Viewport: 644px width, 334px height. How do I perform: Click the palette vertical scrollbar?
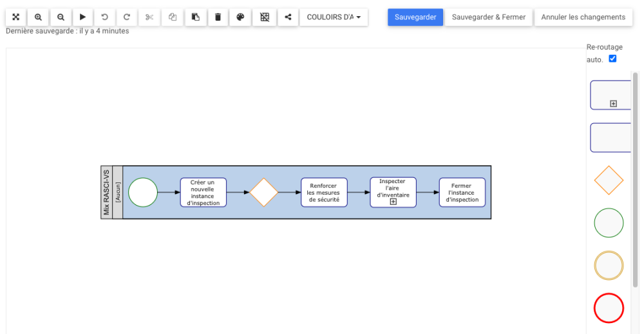(636, 180)
